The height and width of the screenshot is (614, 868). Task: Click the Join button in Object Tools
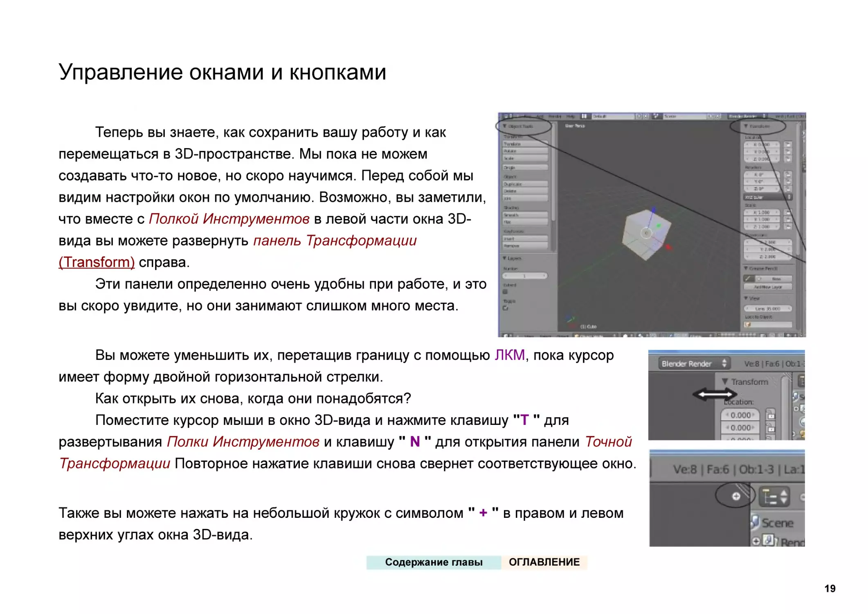pos(525,198)
